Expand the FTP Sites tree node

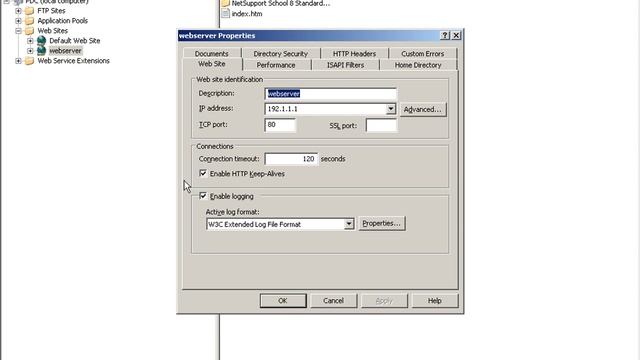tap(18, 11)
